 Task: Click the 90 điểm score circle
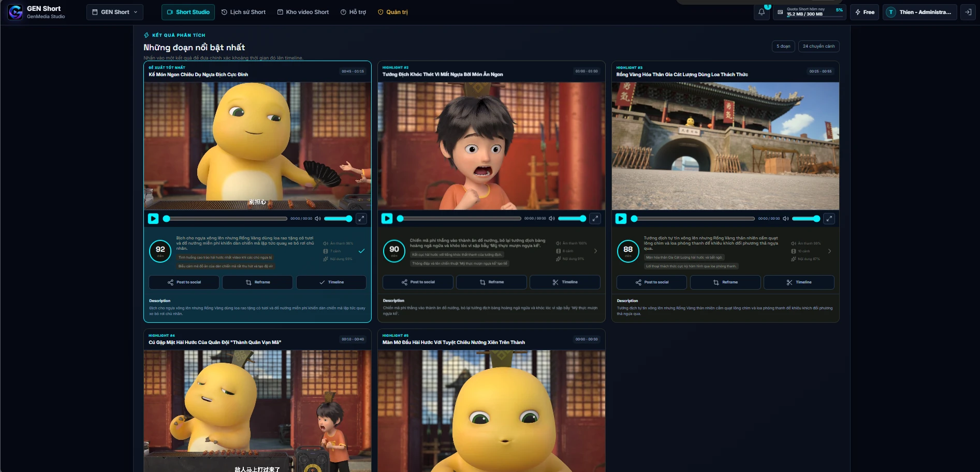[394, 251]
